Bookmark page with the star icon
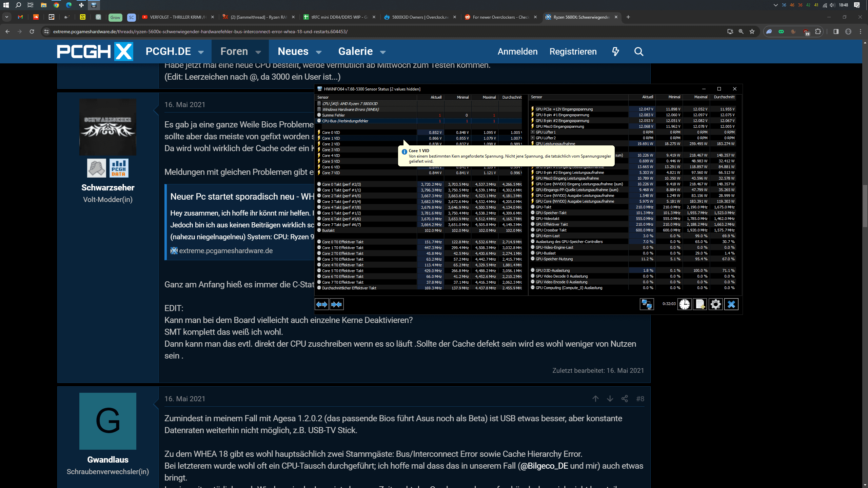The height and width of the screenshot is (488, 868). click(752, 32)
